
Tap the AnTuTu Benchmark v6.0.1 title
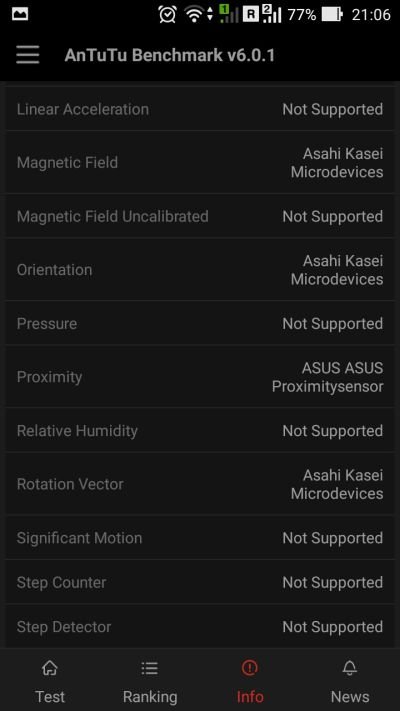click(170, 55)
